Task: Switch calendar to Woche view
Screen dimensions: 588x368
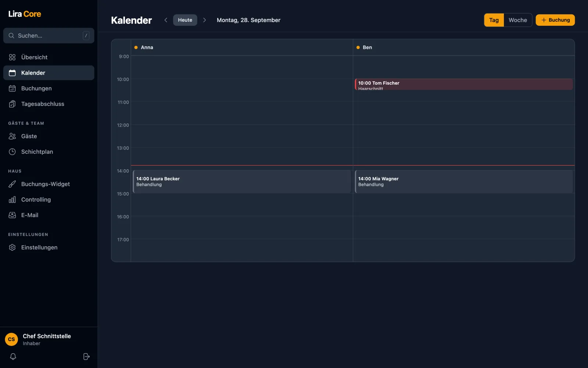Action: 518,20
